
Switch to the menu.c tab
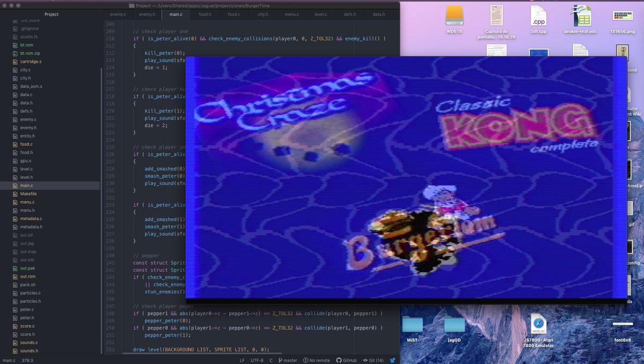coord(292,14)
